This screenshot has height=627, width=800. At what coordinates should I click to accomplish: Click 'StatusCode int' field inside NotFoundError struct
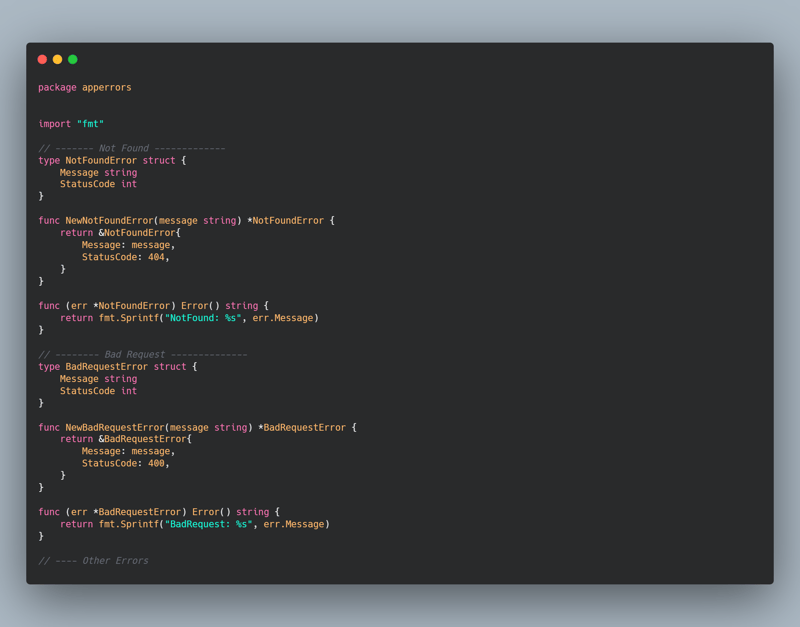[98, 184]
